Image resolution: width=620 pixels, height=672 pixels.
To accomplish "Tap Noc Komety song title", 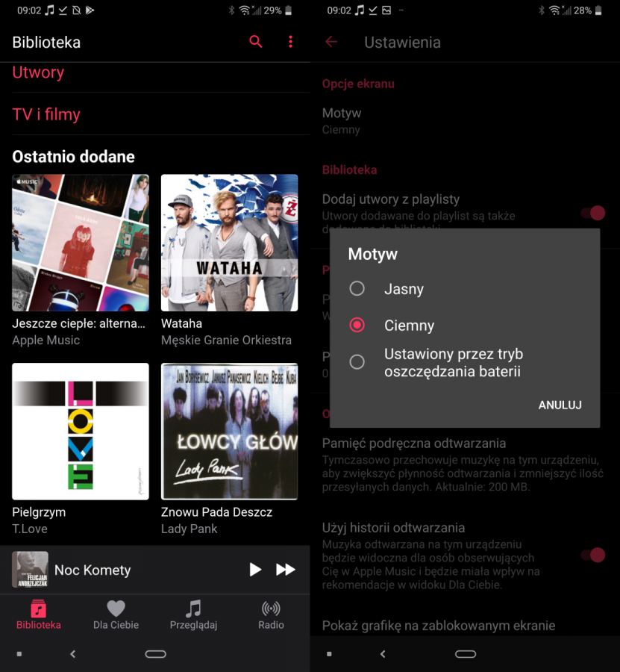I will click(x=93, y=570).
